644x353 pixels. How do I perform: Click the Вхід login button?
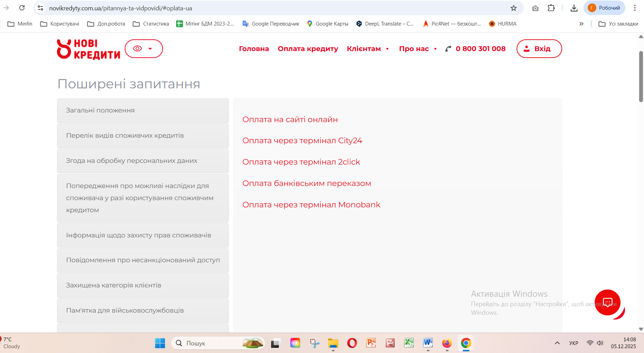tap(539, 49)
